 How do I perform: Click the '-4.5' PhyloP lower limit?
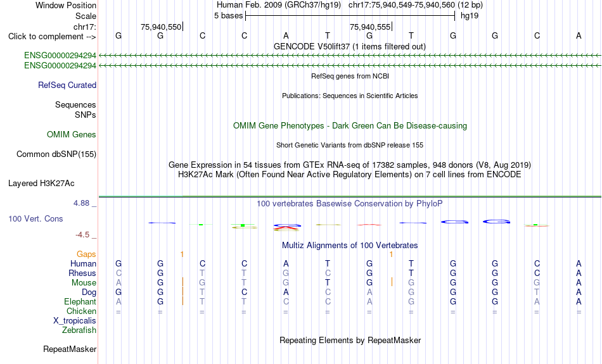(82, 235)
